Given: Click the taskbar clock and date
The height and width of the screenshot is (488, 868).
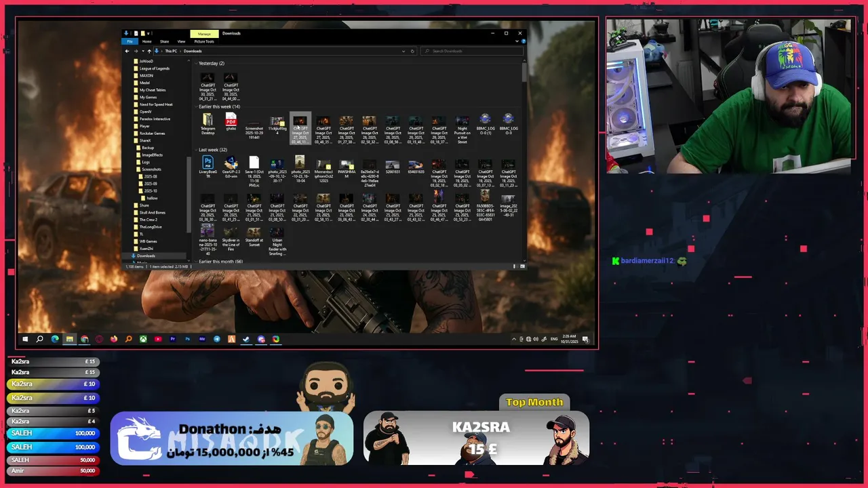Looking at the screenshot, I should (570, 339).
